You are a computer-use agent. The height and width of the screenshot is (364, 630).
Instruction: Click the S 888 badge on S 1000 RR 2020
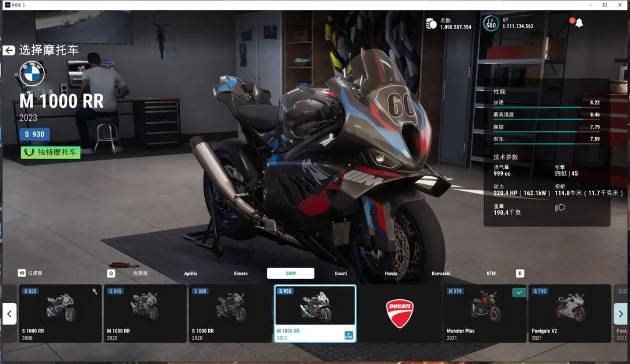pyautogui.click(x=200, y=291)
